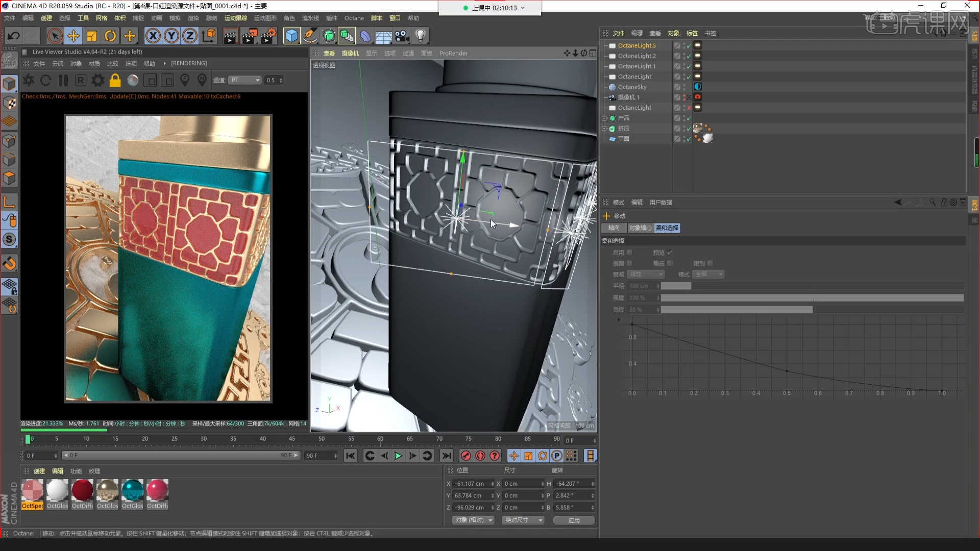
Task: Open the Floor environment icon
Action: pyautogui.click(x=383, y=36)
